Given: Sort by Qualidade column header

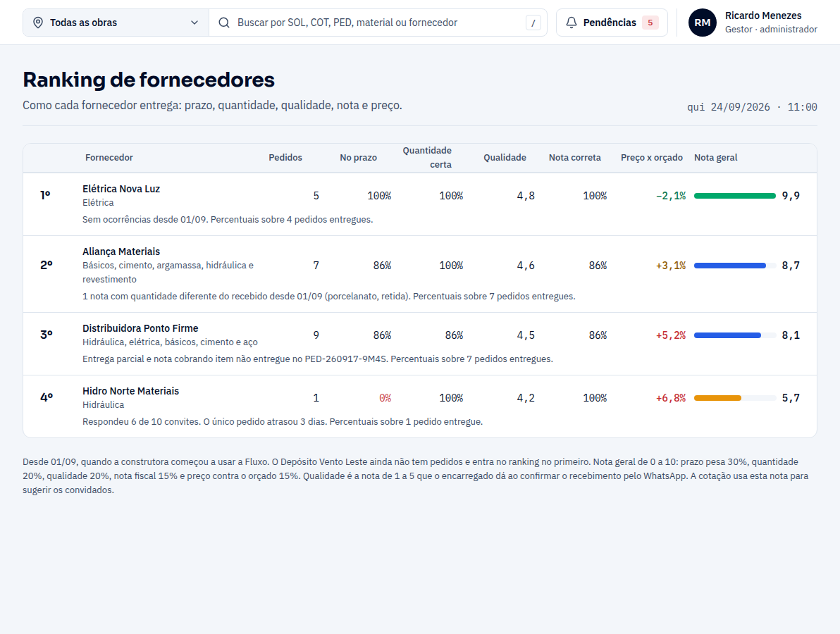Looking at the screenshot, I should pyautogui.click(x=505, y=157).
